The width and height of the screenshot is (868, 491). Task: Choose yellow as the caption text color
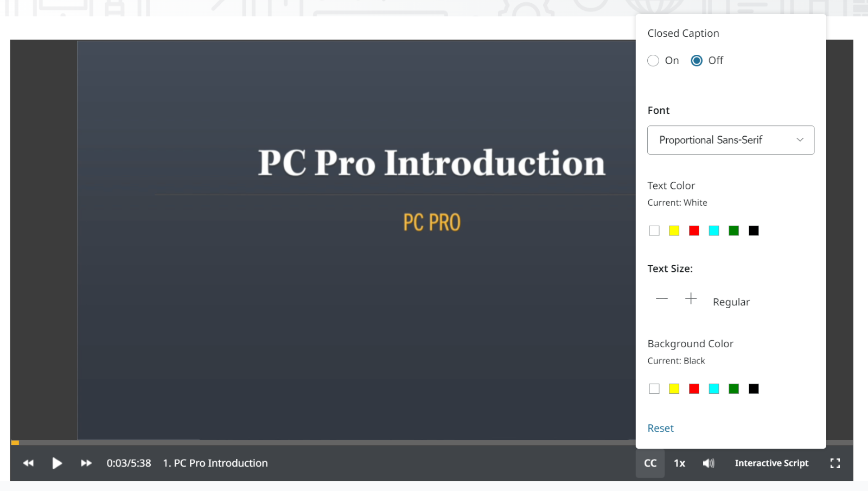click(x=674, y=231)
